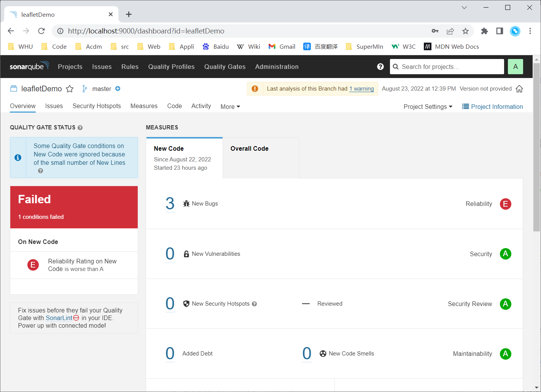Open the leafletDemo project name link
The width and height of the screenshot is (541, 392).
point(41,89)
